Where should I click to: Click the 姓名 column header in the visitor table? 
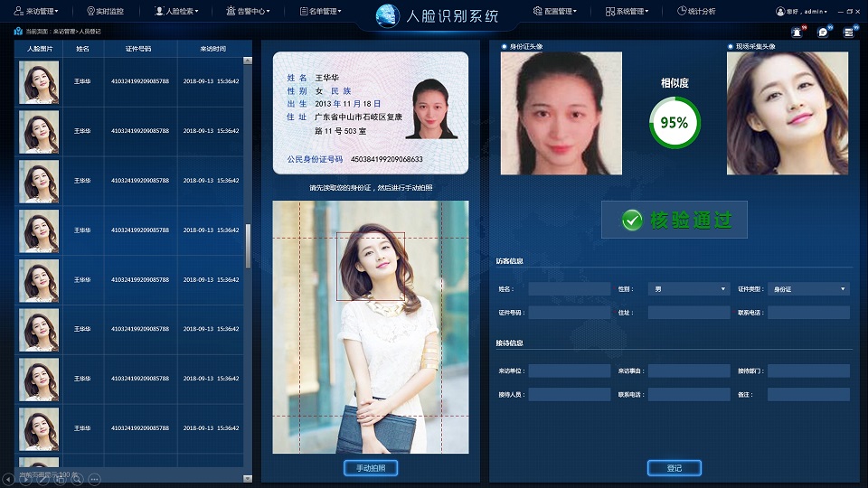pos(83,49)
